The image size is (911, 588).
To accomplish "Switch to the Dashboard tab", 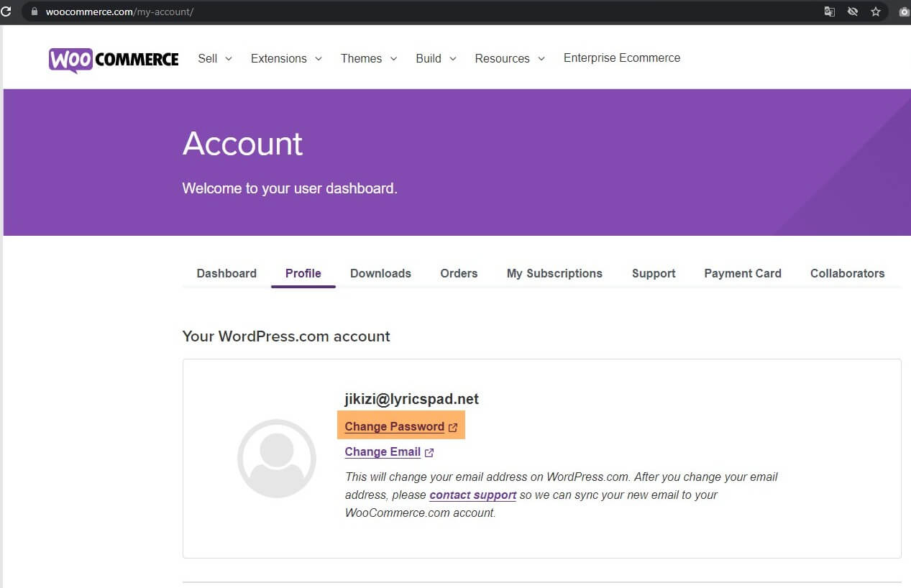I will (226, 273).
